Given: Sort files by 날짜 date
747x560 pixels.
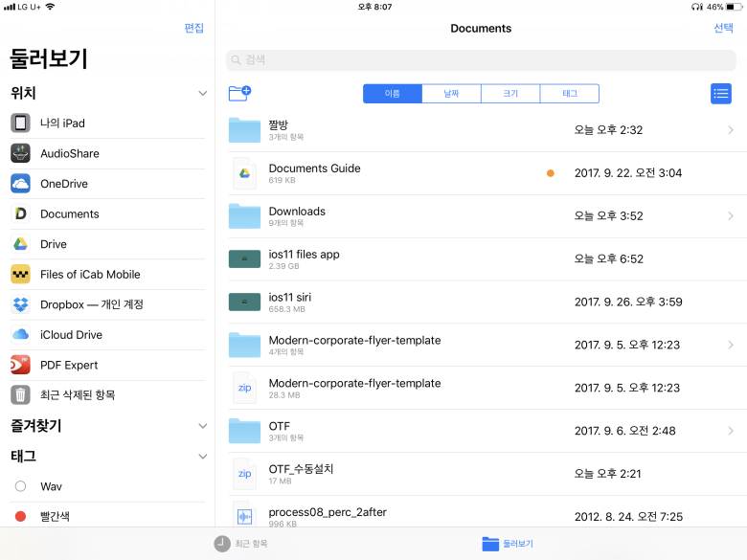Looking at the screenshot, I should (451, 94).
